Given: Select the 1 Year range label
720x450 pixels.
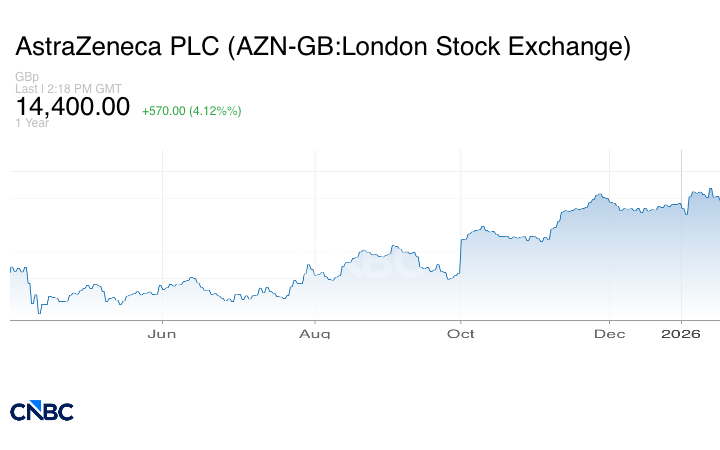Looking at the screenshot, I should (33, 123).
